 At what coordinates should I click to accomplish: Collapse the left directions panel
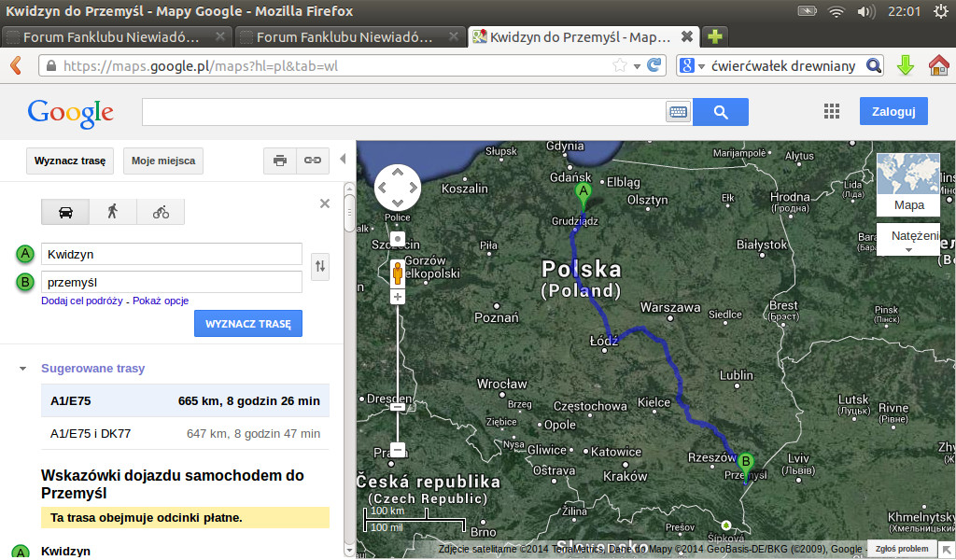(x=343, y=160)
